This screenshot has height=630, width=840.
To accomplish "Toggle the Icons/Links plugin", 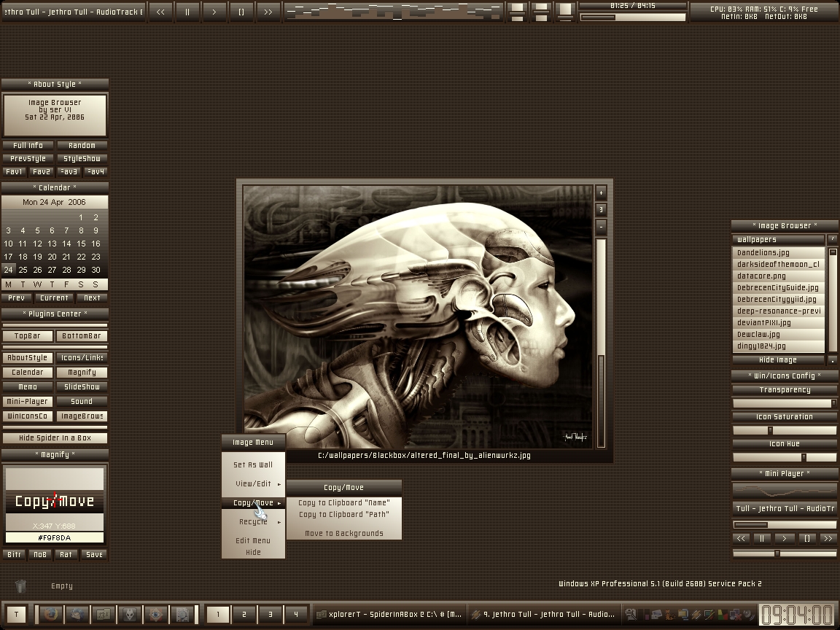I will tap(82, 358).
